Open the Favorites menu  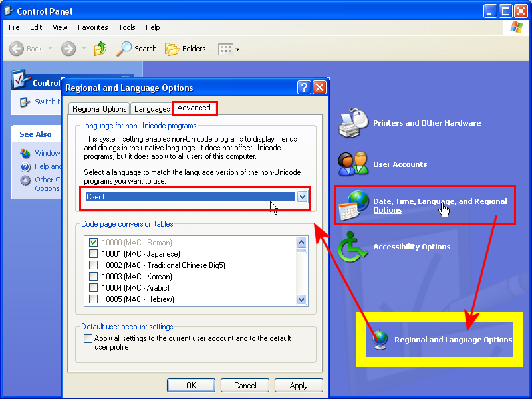point(93,27)
